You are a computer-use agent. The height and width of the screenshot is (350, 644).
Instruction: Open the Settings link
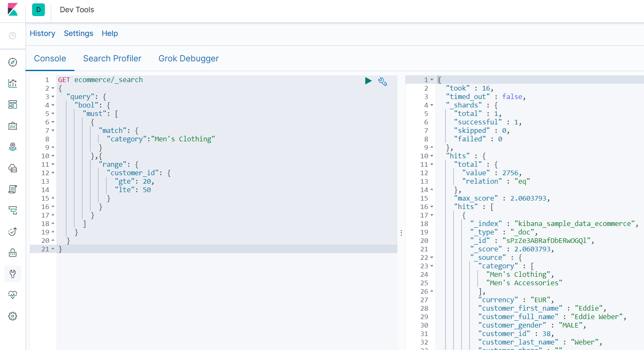pyautogui.click(x=78, y=33)
